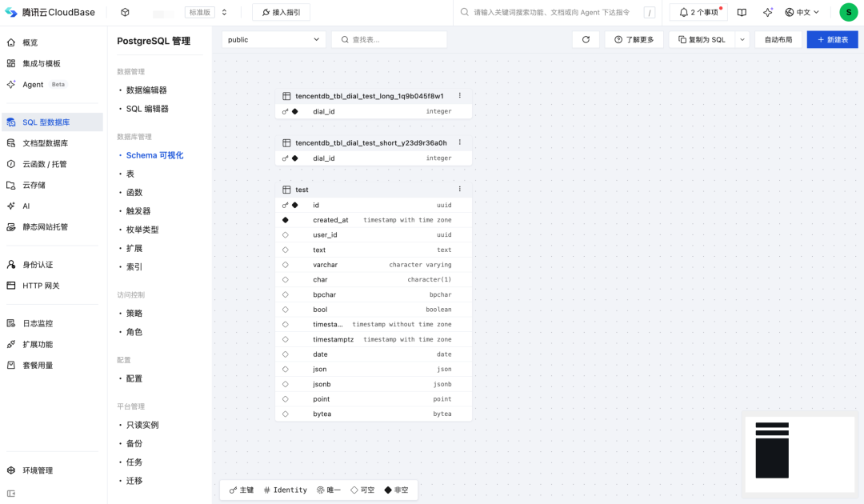
Task: Open the three-dot menu for test table
Action: 459,189
